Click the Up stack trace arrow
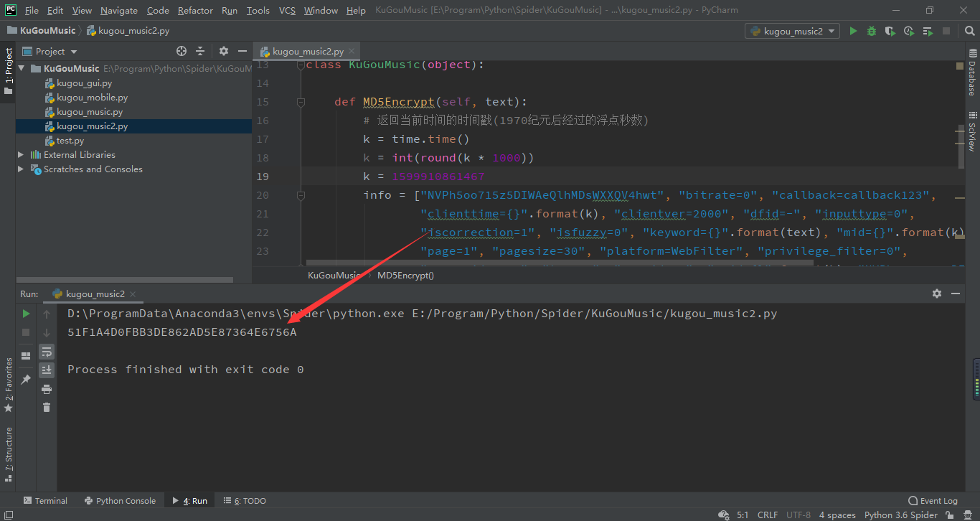The image size is (980, 521). [47, 314]
